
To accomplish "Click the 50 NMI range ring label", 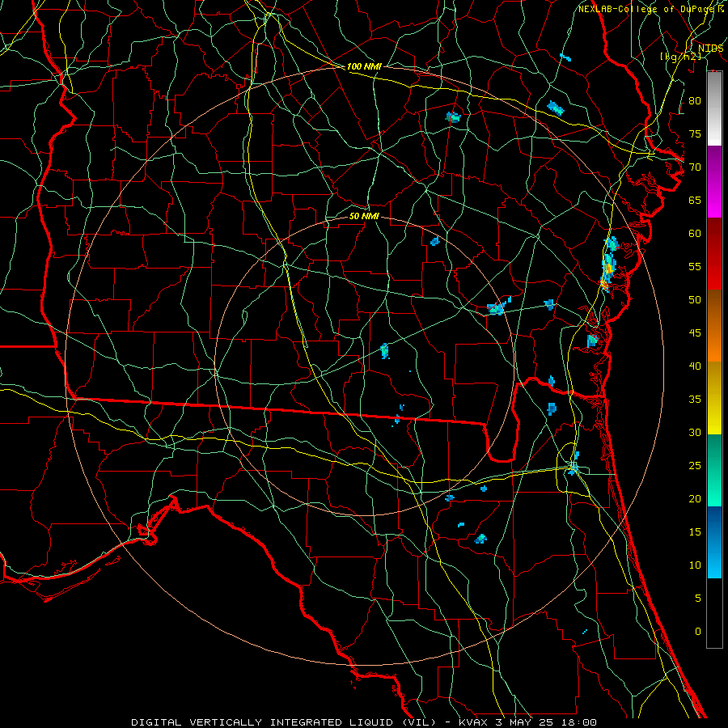I will click(x=364, y=216).
